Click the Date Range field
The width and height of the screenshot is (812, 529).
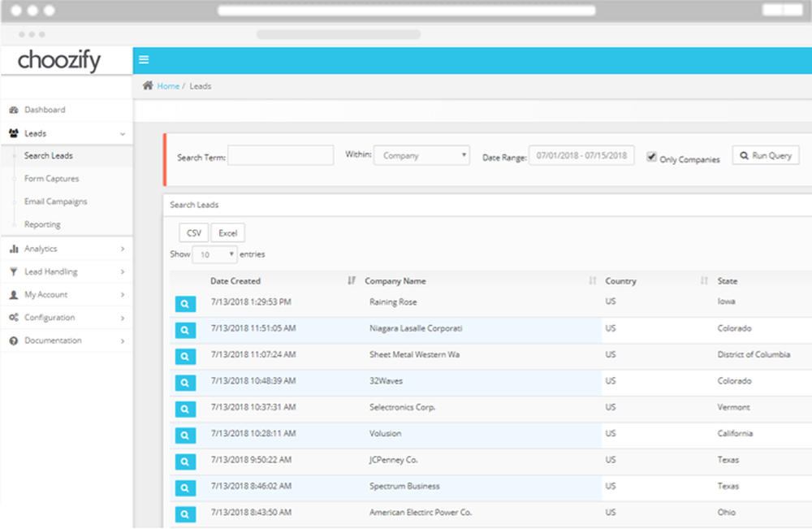pyautogui.click(x=583, y=155)
